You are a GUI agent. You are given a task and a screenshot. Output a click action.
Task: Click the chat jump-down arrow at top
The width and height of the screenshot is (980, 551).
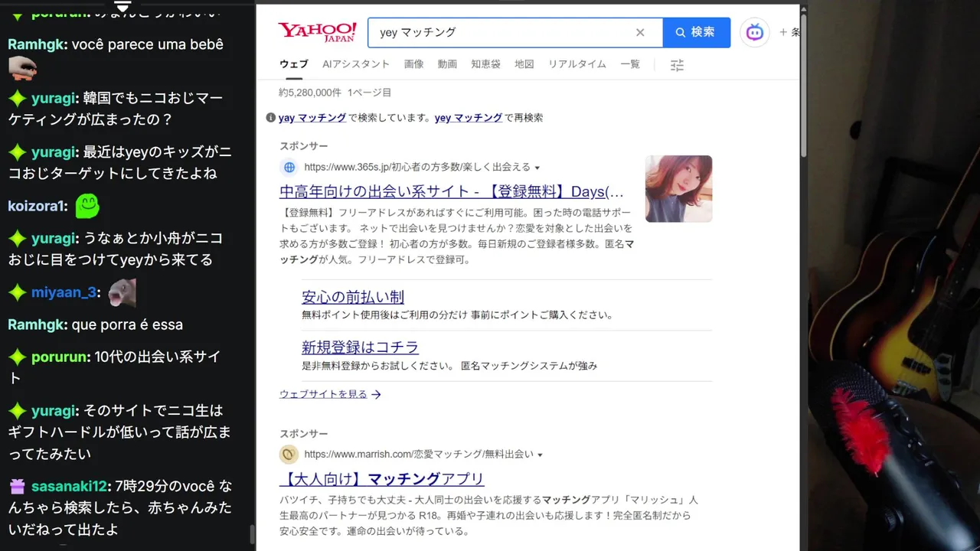click(x=122, y=6)
